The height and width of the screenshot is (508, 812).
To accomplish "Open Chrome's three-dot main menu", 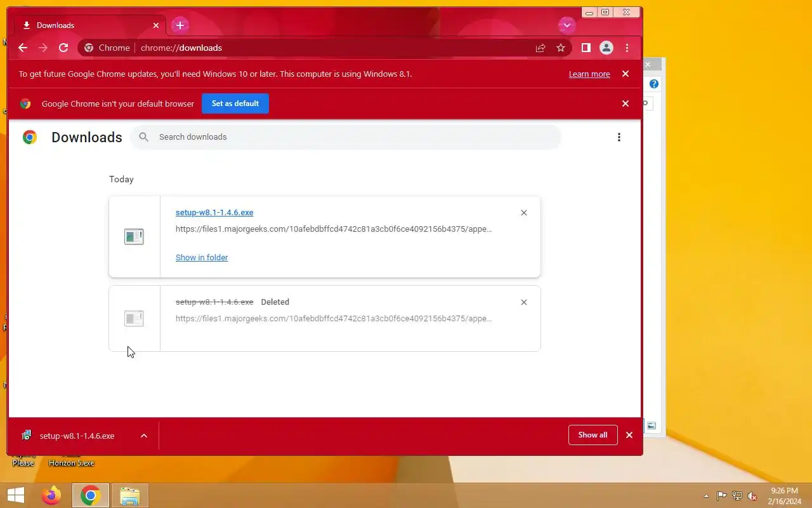I will [627, 48].
